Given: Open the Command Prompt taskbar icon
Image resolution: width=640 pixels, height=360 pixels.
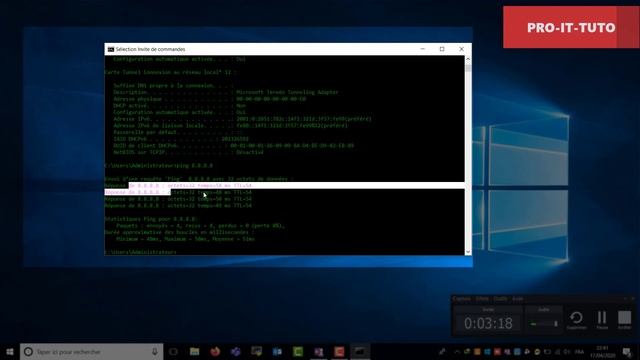Looking at the screenshot, I should 360,351.
